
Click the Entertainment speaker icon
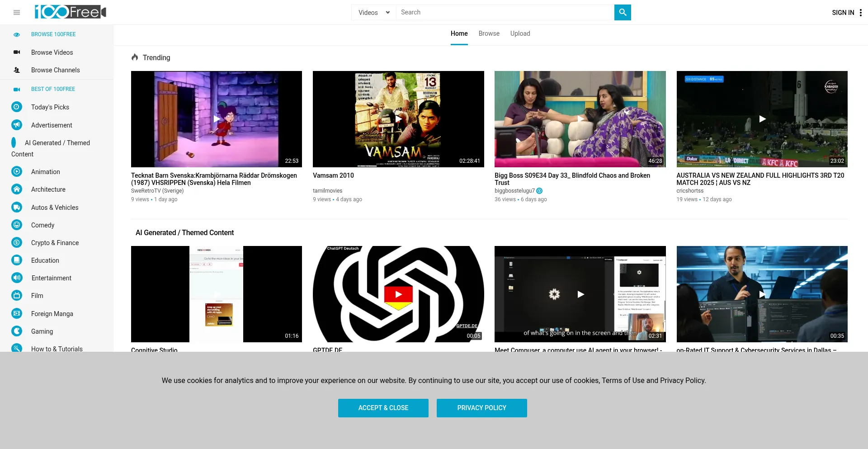[17, 278]
